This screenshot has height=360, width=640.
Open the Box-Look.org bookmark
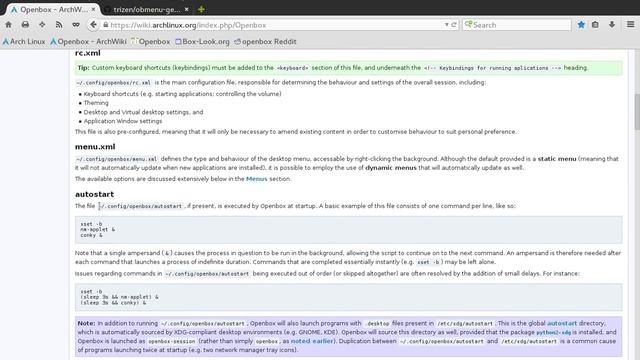click(x=202, y=42)
